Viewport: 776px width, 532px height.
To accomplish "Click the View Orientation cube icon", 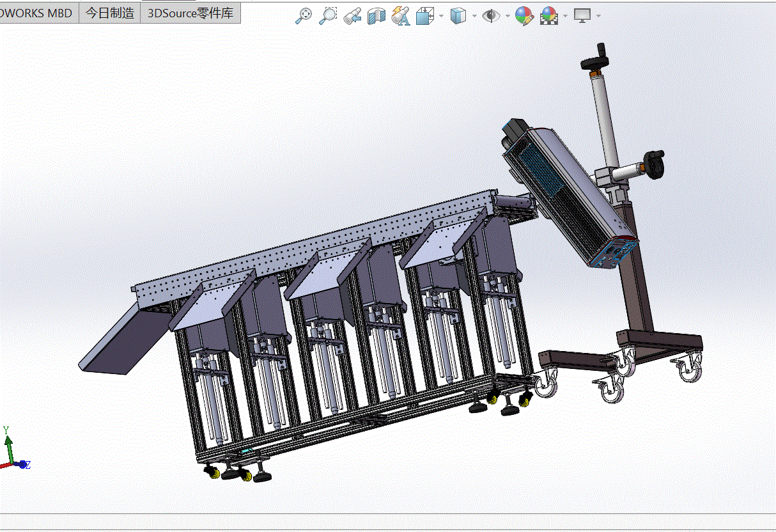I will point(425,15).
